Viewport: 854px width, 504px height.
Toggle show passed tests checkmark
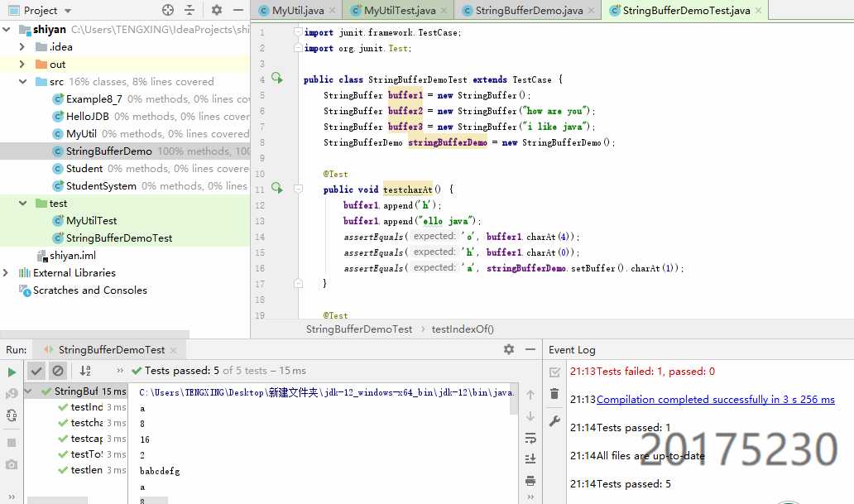pos(36,371)
